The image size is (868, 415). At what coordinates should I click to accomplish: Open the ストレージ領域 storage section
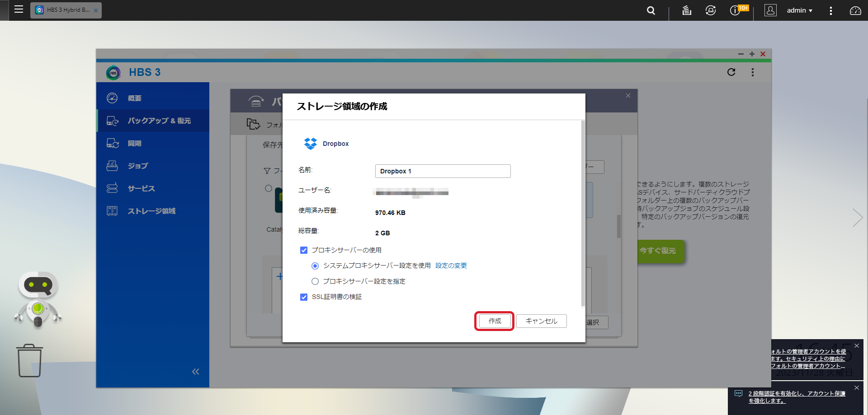(153, 211)
